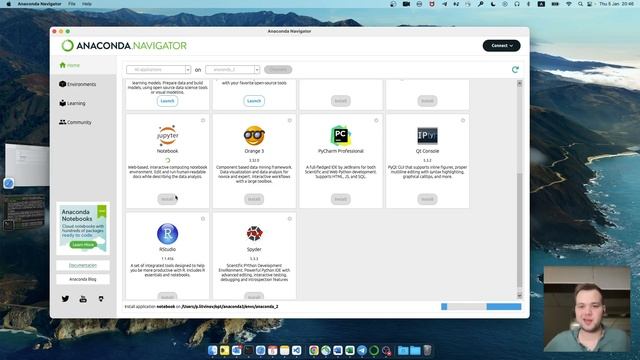This screenshot has height=360, width=640.
Task: Switch to the Environments section
Action: 78,84
